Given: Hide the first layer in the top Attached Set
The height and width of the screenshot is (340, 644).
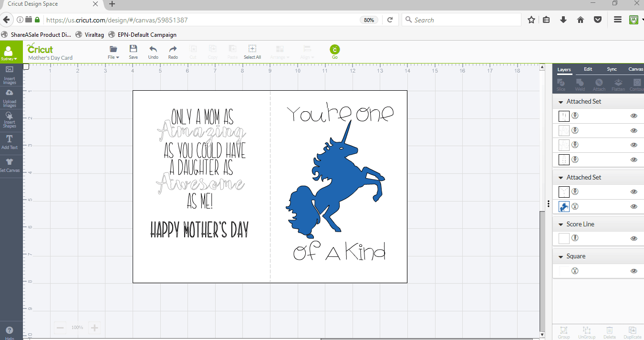Looking at the screenshot, I should tap(634, 116).
